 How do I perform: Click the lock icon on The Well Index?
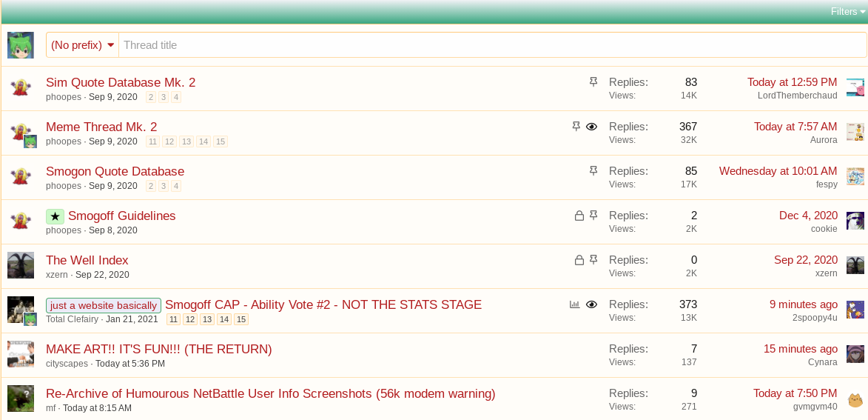tap(579, 260)
